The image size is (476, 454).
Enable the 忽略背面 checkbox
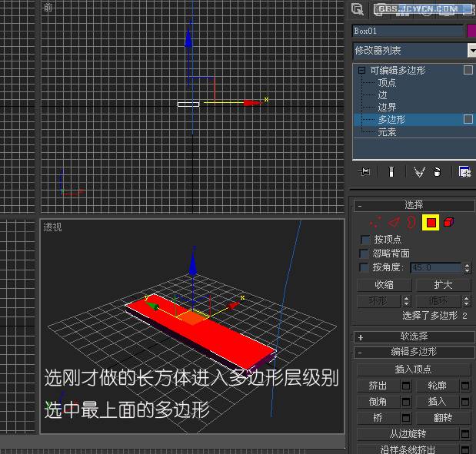(x=364, y=254)
